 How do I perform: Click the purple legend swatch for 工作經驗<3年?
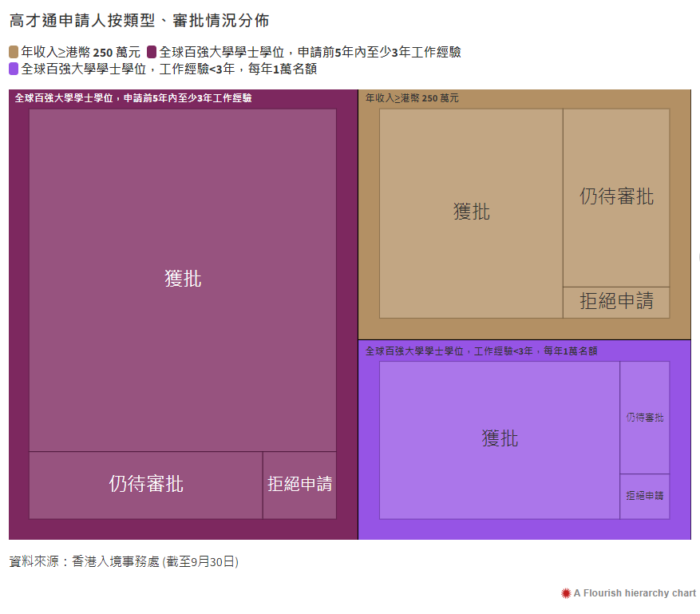(14, 69)
